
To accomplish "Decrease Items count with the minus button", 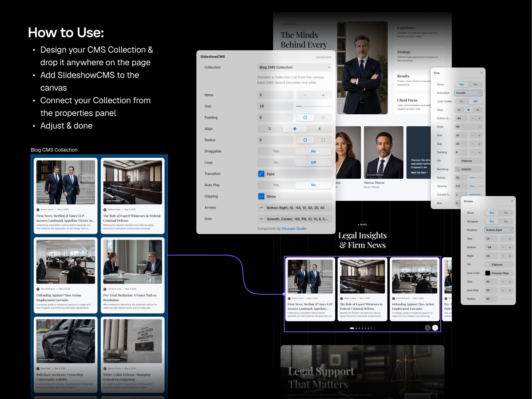I will coord(305,95).
